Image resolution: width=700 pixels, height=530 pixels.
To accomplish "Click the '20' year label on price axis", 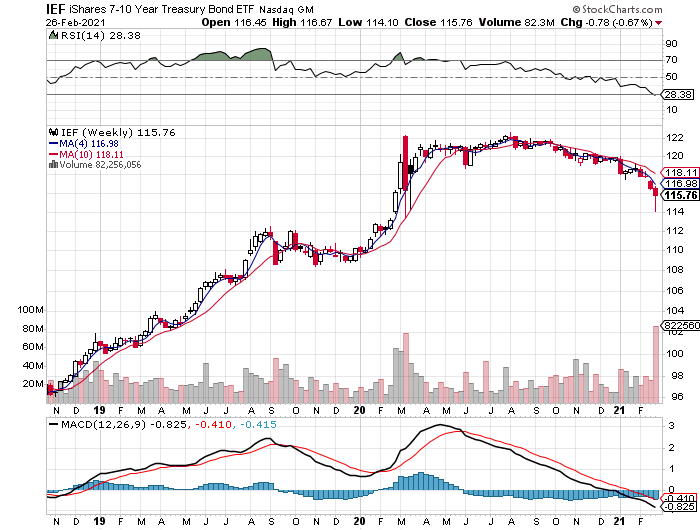I will point(359,410).
